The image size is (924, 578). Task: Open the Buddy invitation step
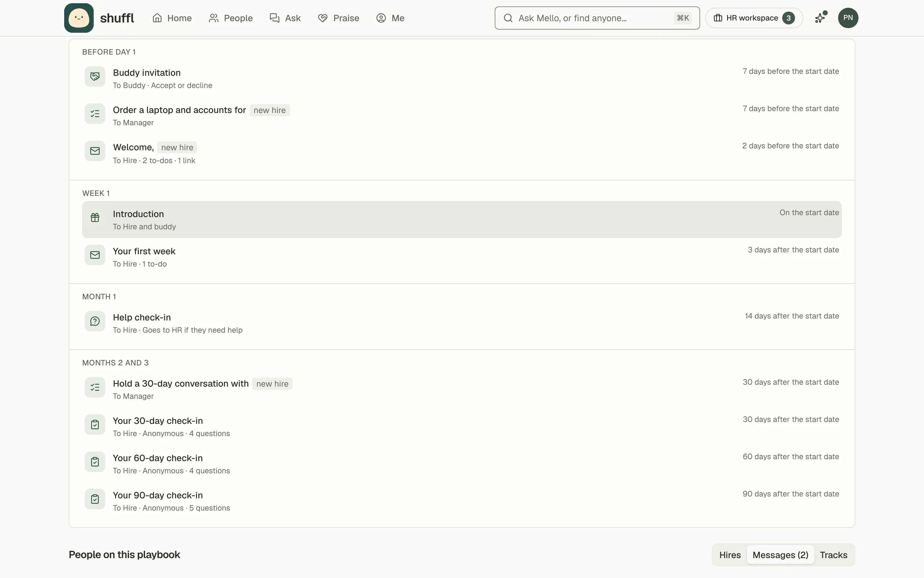(462, 78)
